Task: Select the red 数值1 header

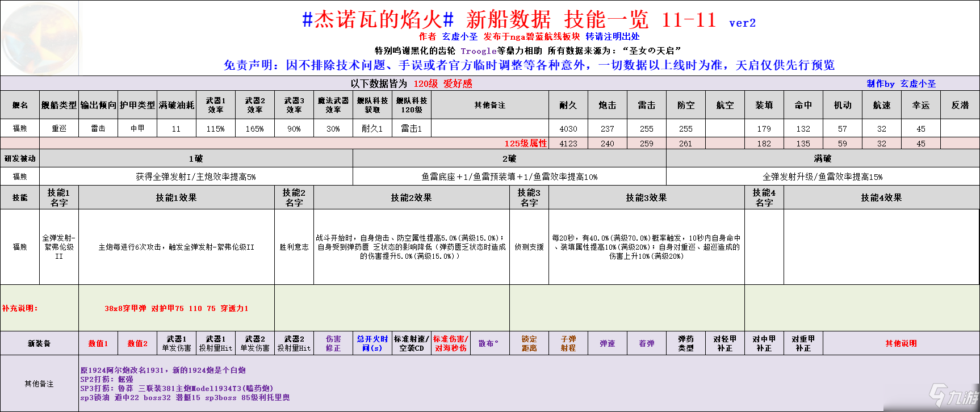Action: [x=98, y=343]
